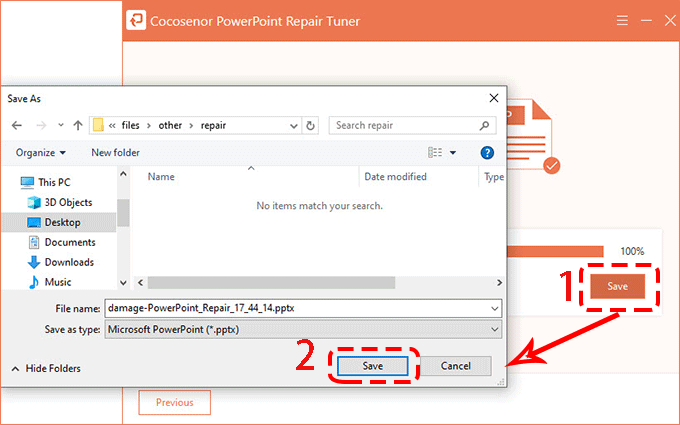The height and width of the screenshot is (425, 680).
Task: Go up one folder level
Action: click(78, 126)
